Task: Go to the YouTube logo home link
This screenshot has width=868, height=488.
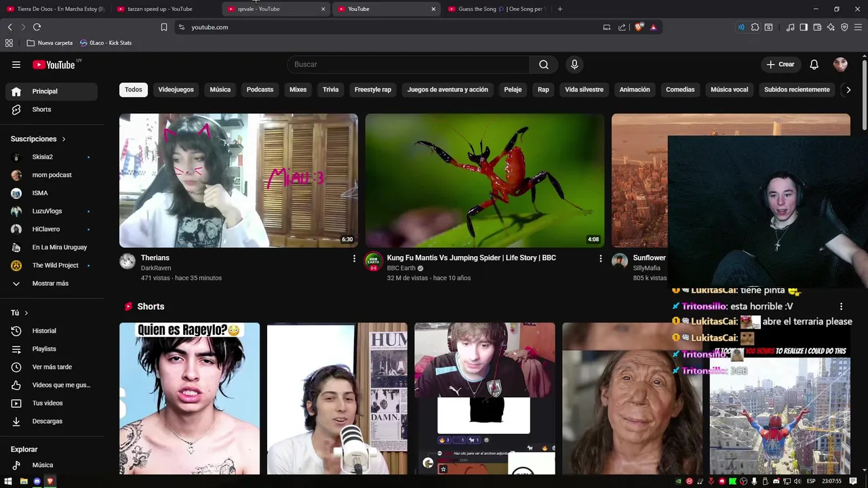Action: tap(54, 64)
